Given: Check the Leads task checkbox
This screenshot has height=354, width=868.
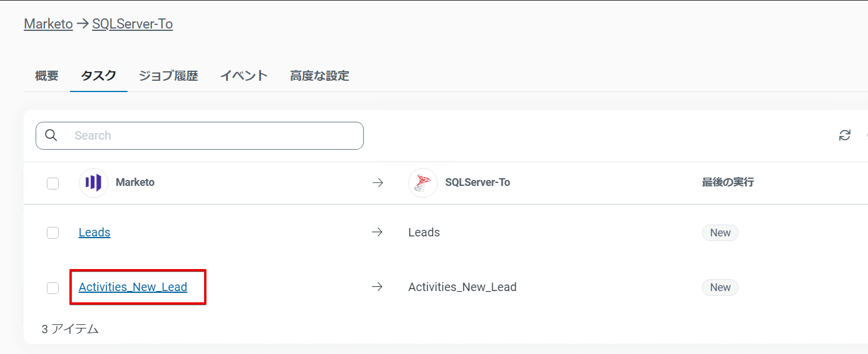Looking at the screenshot, I should point(53,233).
